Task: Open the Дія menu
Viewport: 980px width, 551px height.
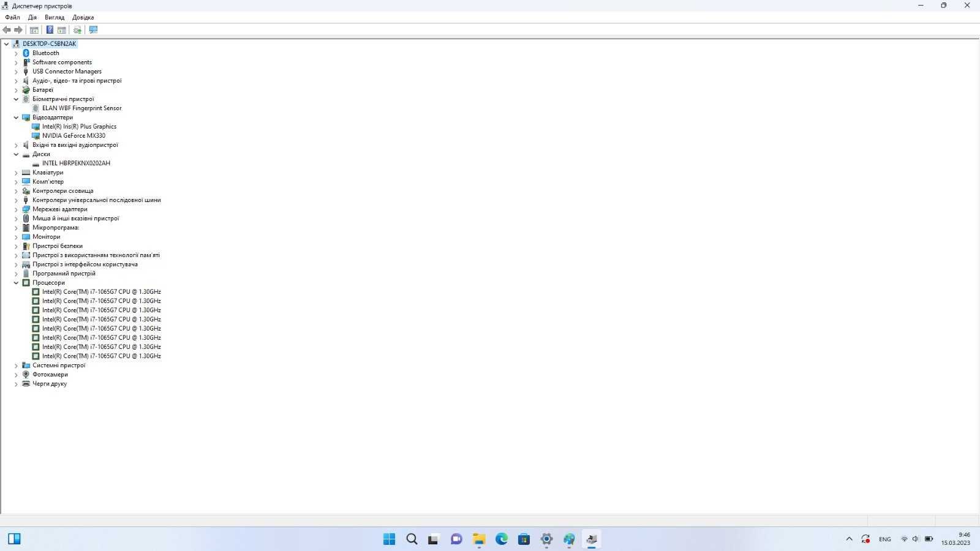Action: pyautogui.click(x=32, y=17)
